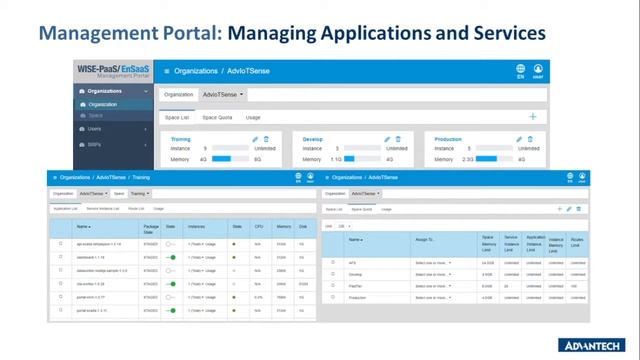
Task: Open AdvIoTSense dropdown in Training window
Action: point(93,193)
